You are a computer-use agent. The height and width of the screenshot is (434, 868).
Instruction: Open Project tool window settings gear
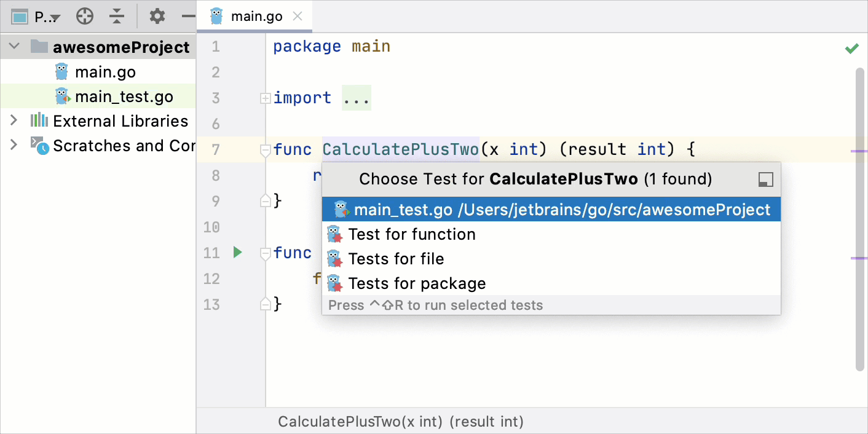[x=157, y=17]
